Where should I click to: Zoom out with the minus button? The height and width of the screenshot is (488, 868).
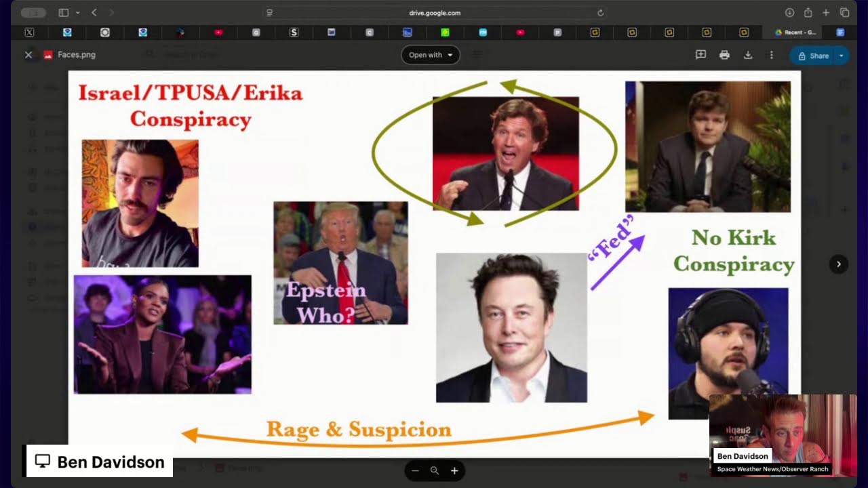point(415,470)
